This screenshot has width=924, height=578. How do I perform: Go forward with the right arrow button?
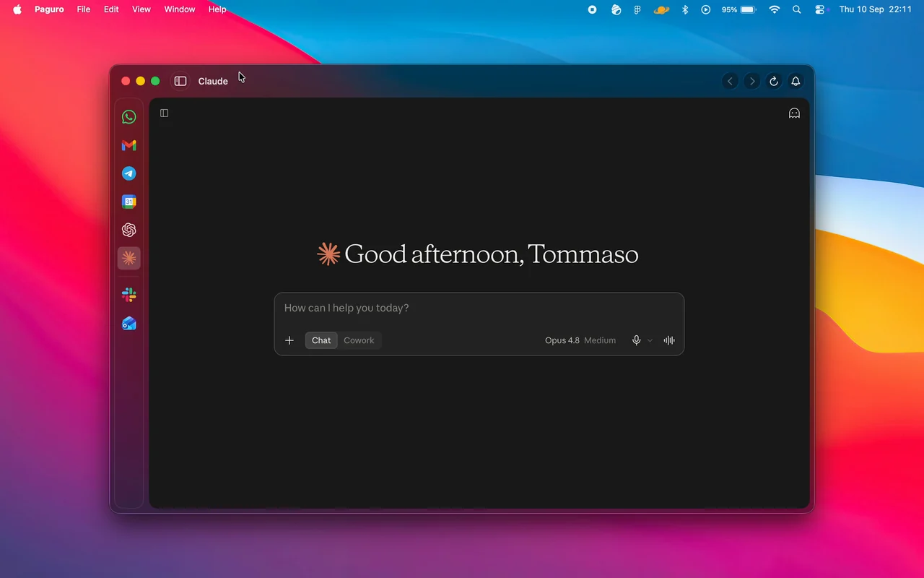(752, 81)
